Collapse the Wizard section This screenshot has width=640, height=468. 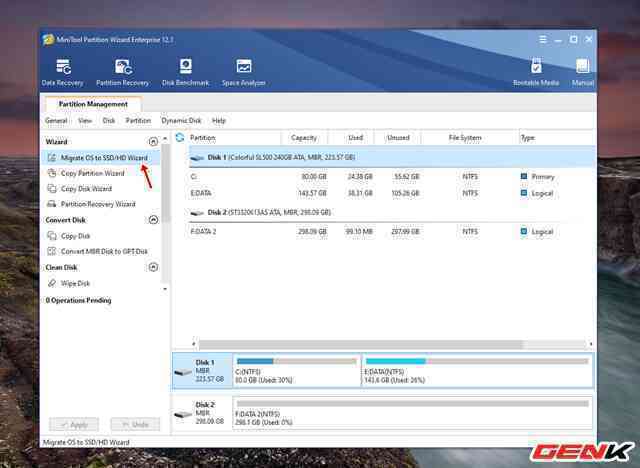tap(153, 142)
